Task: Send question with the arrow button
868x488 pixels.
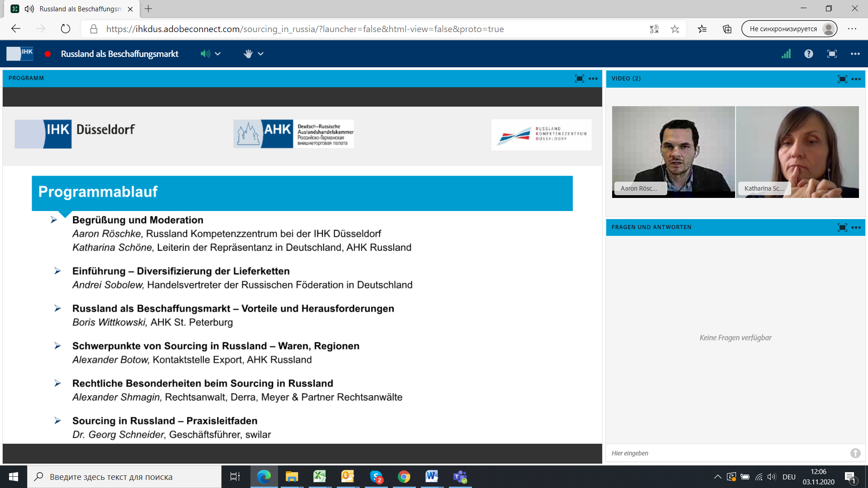Action: click(x=855, y=453)
